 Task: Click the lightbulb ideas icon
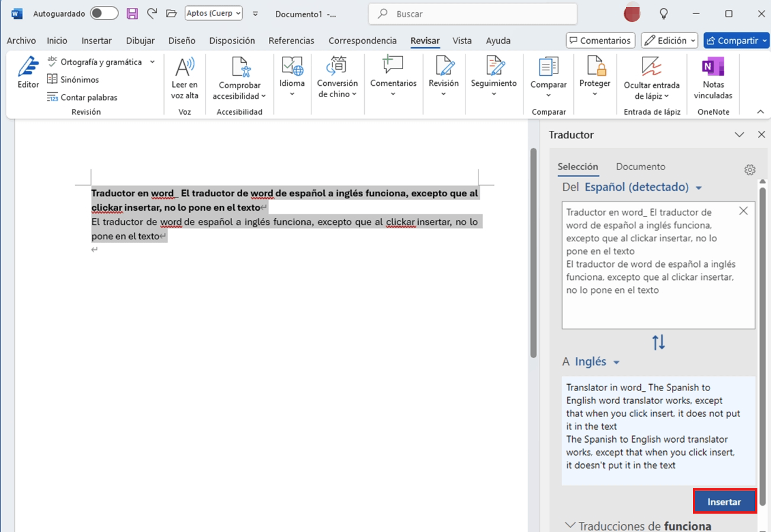664,14
